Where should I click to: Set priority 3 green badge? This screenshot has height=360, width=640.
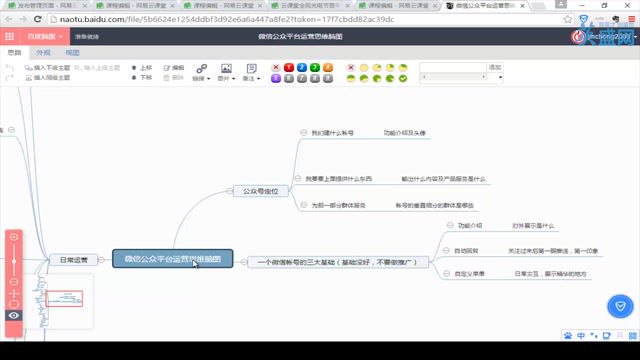pos(315,67)
